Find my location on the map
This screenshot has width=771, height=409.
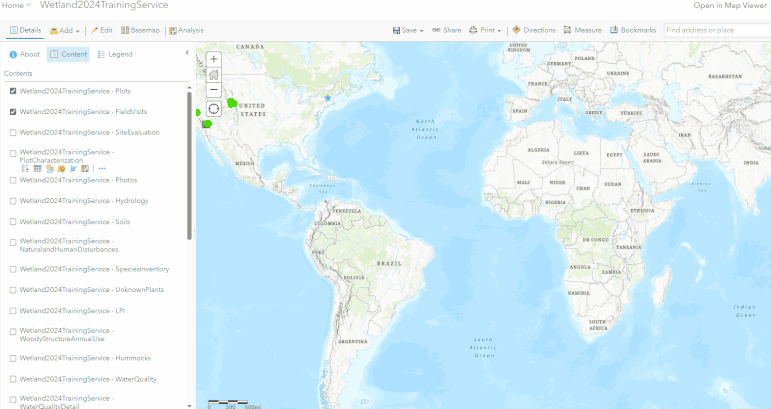click(213, 109)
